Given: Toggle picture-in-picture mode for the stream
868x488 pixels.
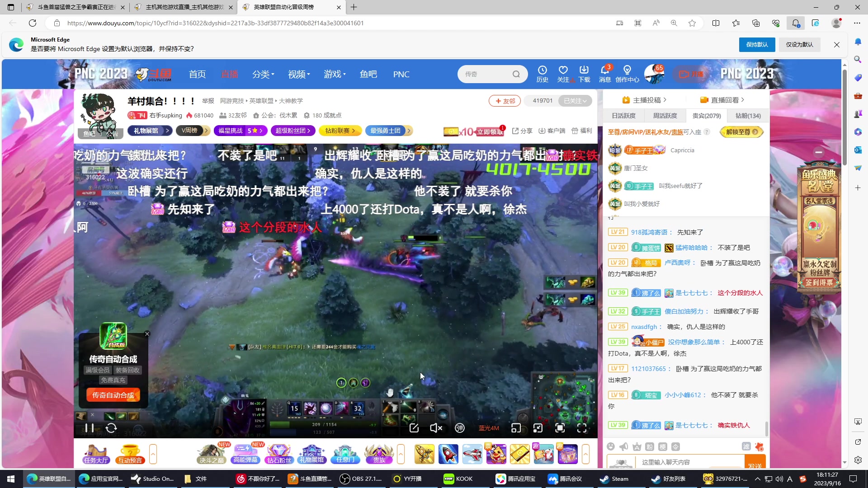Looking at the screenshot, I should tap(538, 428).
